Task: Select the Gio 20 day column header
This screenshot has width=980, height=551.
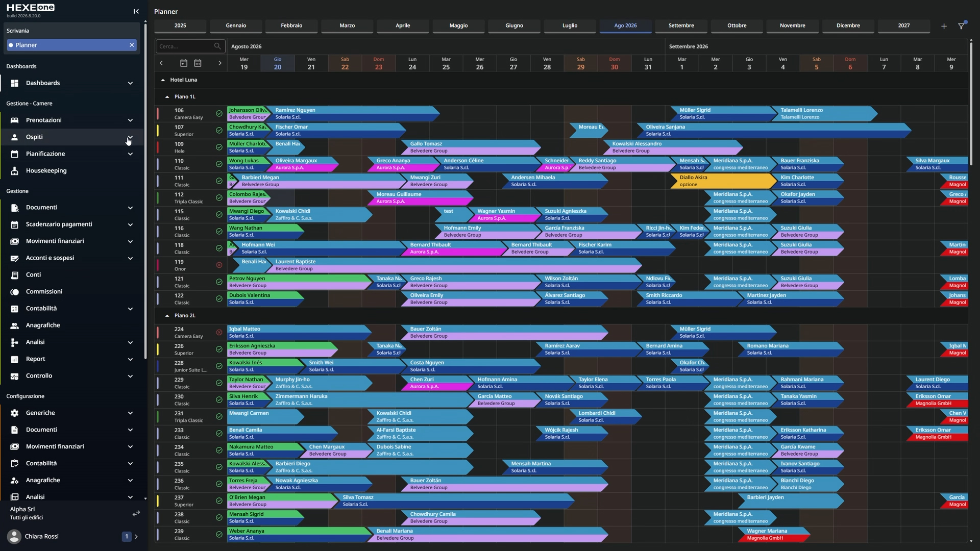Action: coord(277,63)
